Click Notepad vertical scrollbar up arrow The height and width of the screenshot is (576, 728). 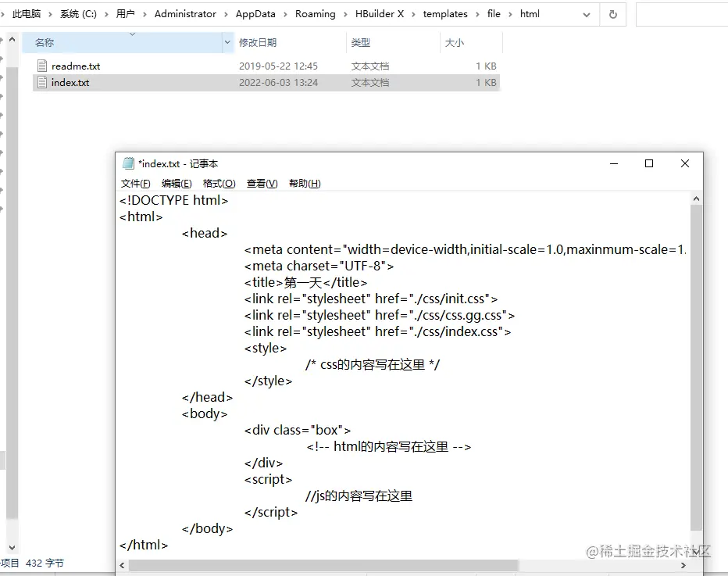point(696,199)
